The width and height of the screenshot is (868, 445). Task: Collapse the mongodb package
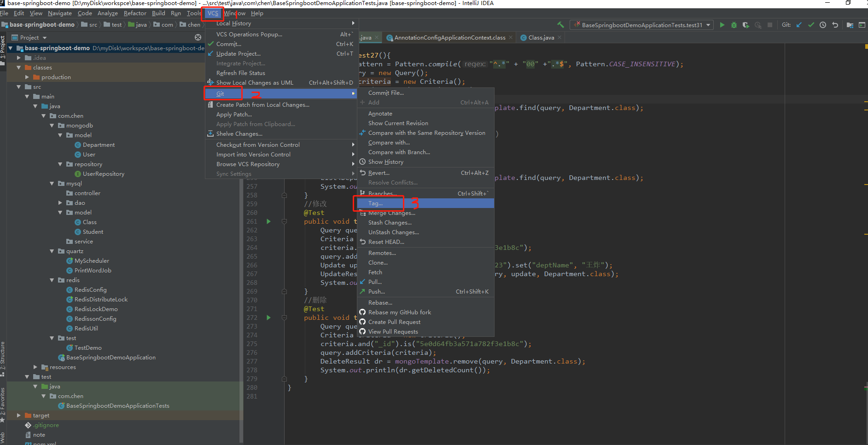tap(52, 125)
